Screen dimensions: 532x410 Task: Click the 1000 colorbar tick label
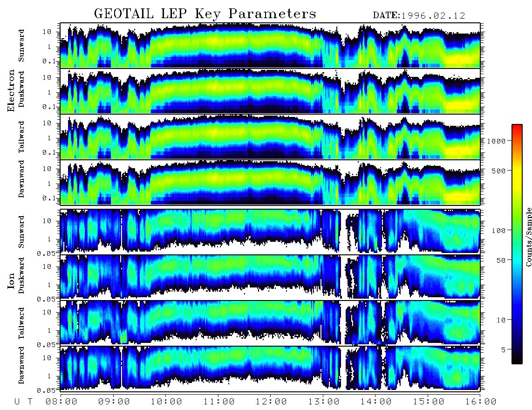[497, 141]
